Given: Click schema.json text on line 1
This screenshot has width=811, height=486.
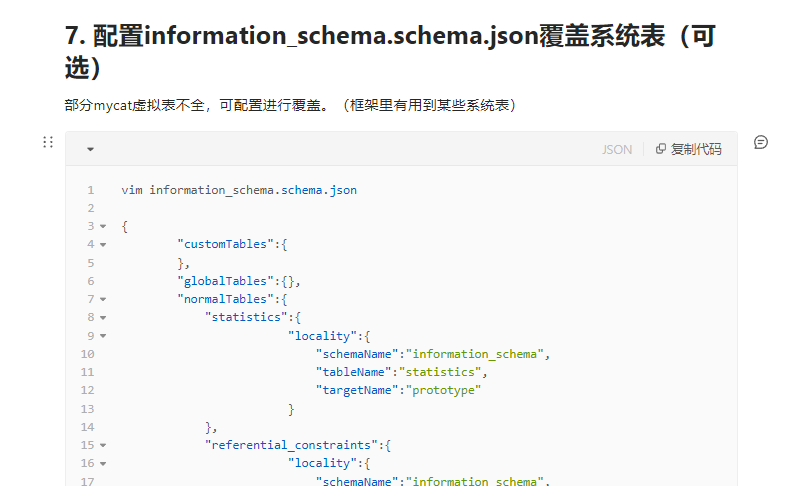Looking at the screenshot, I should tap(319, 190).
